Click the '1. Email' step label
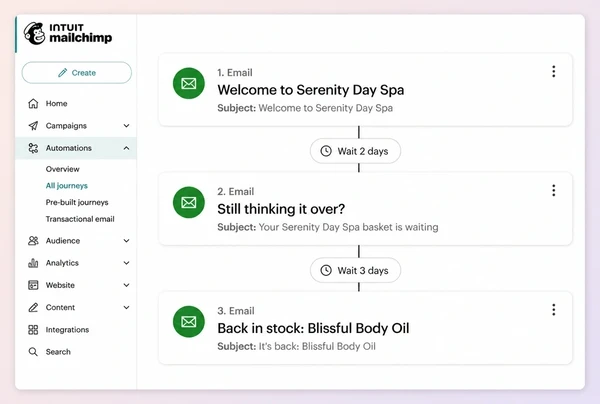 coord(235,72)
